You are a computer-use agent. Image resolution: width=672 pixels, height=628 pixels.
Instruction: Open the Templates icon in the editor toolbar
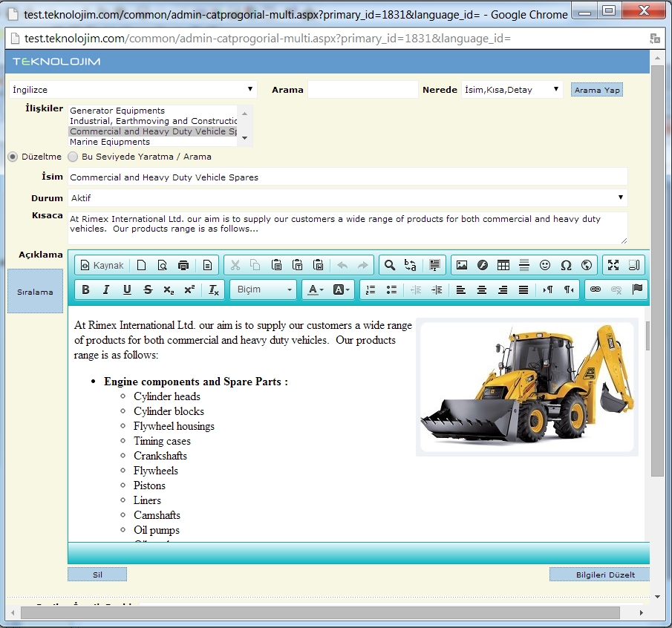point(207,265)
